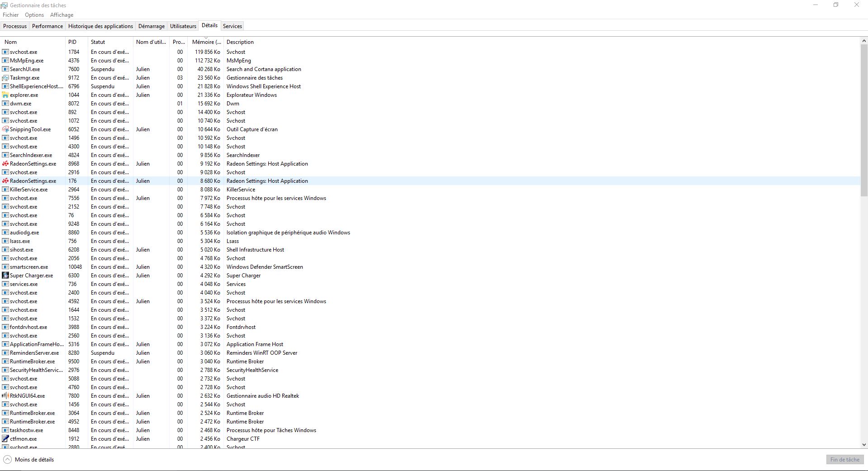Click the fontdrvhost.exe process icon
This screenshot has height=471, width=868.
[x=5, y=327]
